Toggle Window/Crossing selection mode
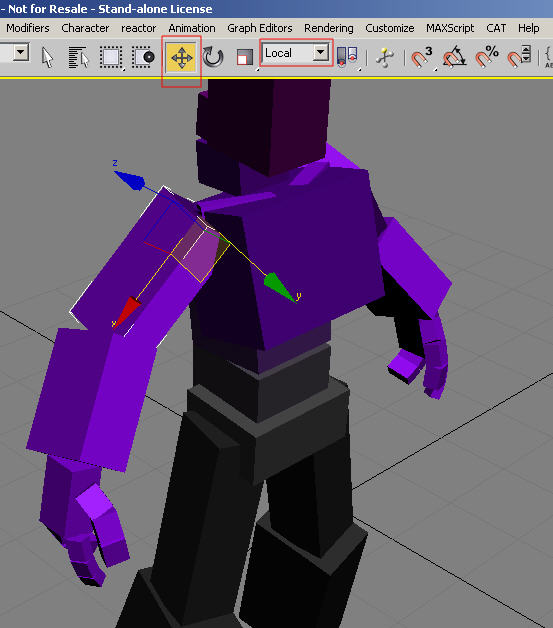The width and height of the screenshot is (553, 628). click(x=143, y=57)
